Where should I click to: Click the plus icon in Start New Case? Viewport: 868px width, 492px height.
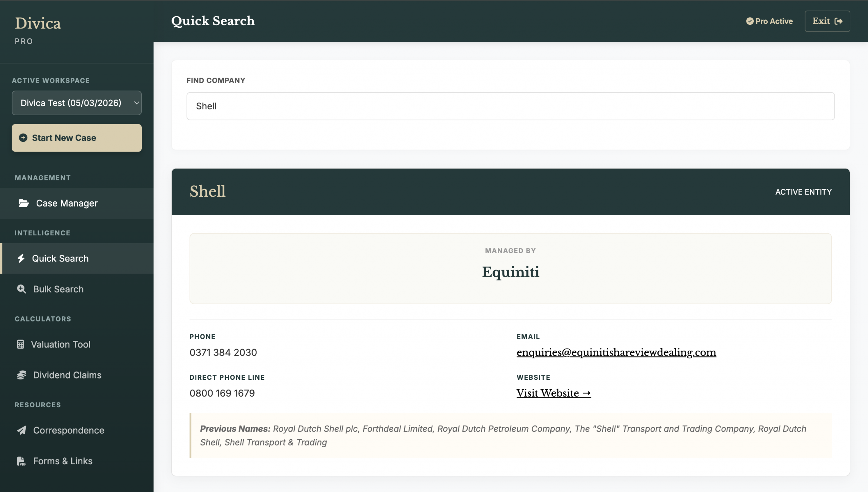23,138
